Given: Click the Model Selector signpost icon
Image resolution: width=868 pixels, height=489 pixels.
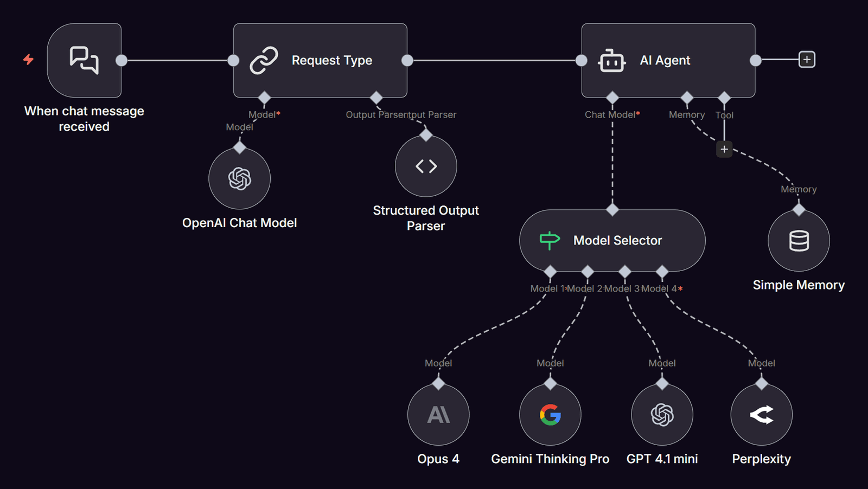Looking at the screenshot, I should 550,240.
